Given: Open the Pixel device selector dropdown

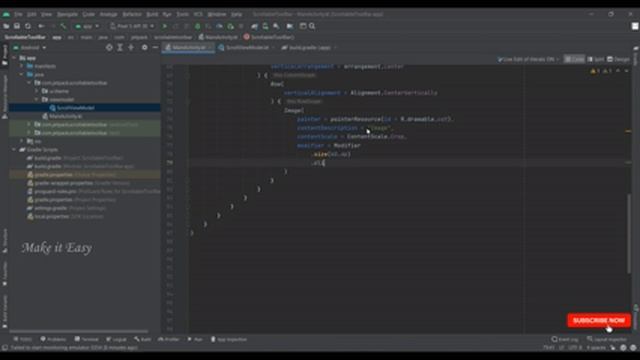Looking at the screenshot, I should [132, 26].
